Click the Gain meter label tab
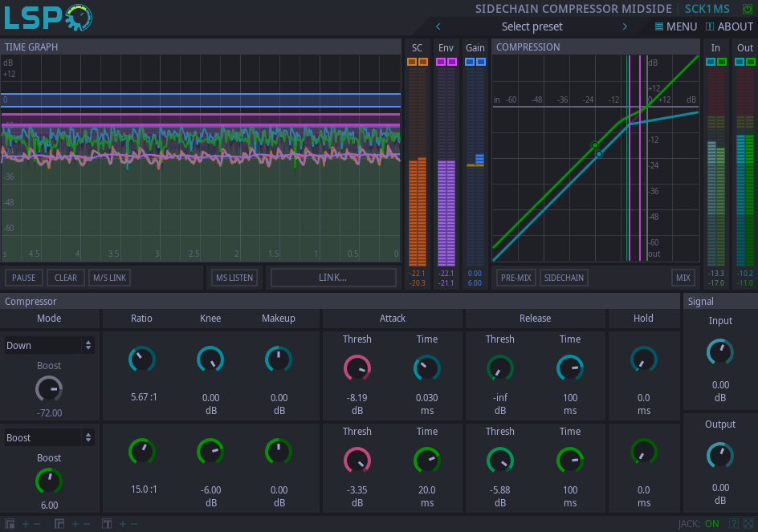The width and height of the screenshot is (758, 532). coord(475,48)
